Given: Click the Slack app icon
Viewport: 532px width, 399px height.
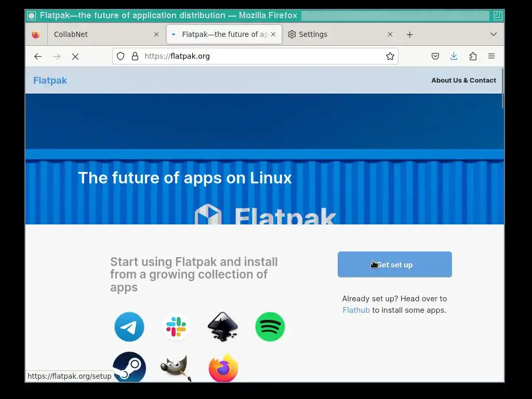Looking at the screenshot, I should pos(176,327).
